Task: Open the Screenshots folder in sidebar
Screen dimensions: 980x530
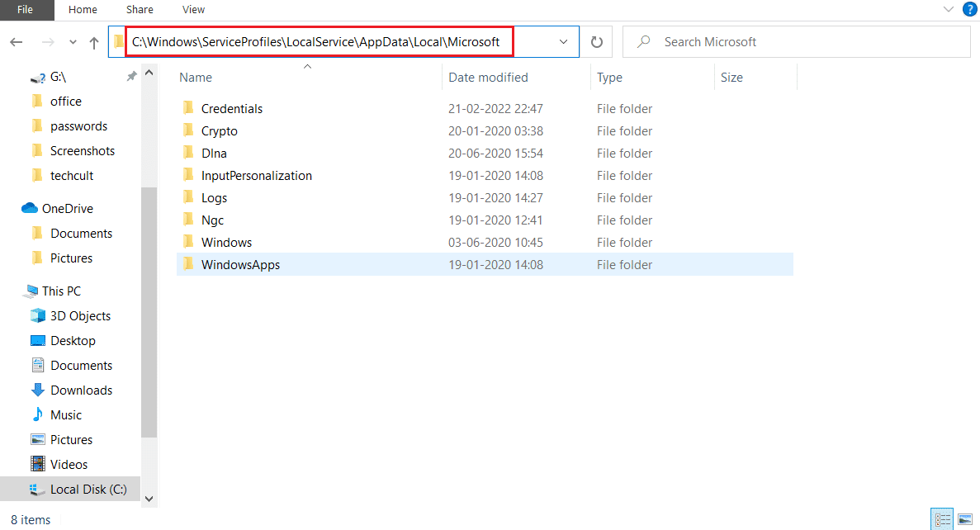Action: click(x=73, y=150)
